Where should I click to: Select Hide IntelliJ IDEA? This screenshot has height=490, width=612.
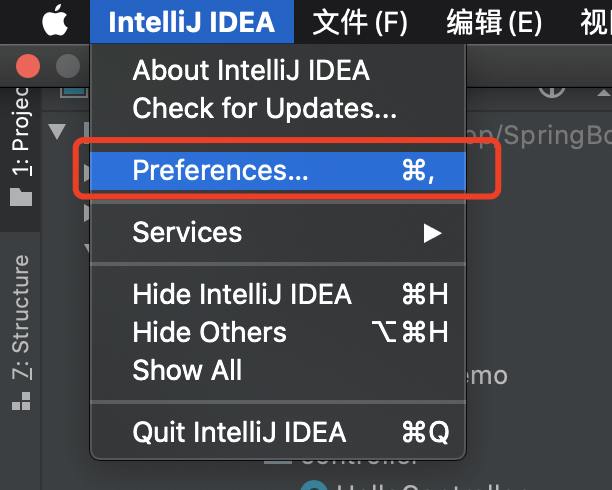click(x=278, y=294)
